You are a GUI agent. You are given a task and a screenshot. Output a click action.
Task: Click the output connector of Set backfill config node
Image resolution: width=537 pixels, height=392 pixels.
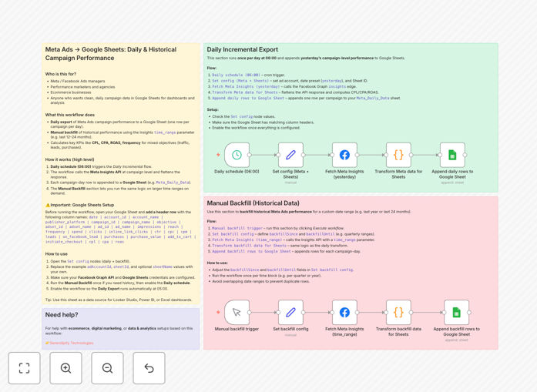click(304, 312)
